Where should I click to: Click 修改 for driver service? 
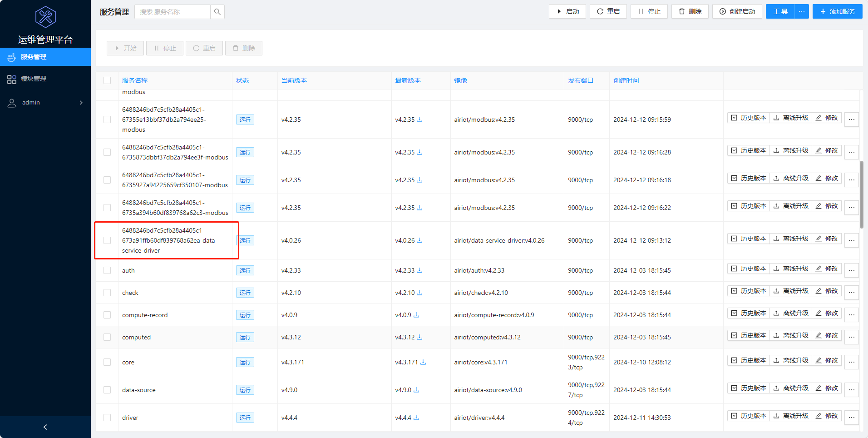827,416
